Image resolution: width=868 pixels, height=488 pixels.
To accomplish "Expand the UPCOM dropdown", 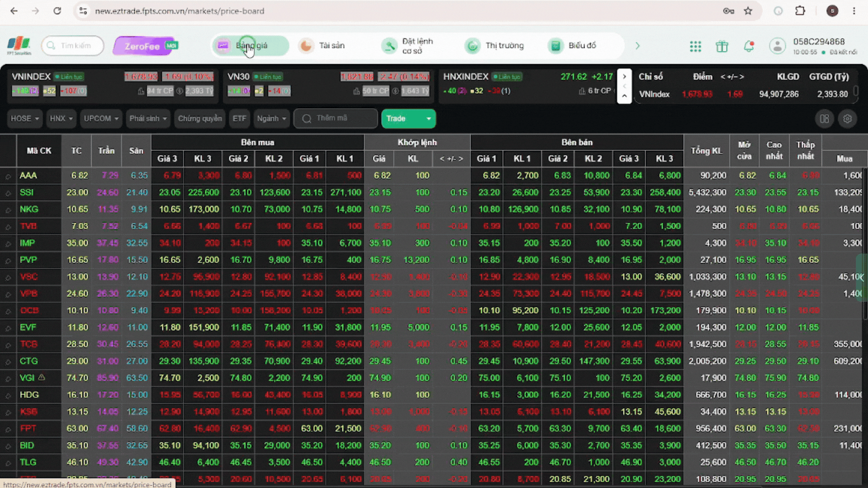I will (101, 119).
